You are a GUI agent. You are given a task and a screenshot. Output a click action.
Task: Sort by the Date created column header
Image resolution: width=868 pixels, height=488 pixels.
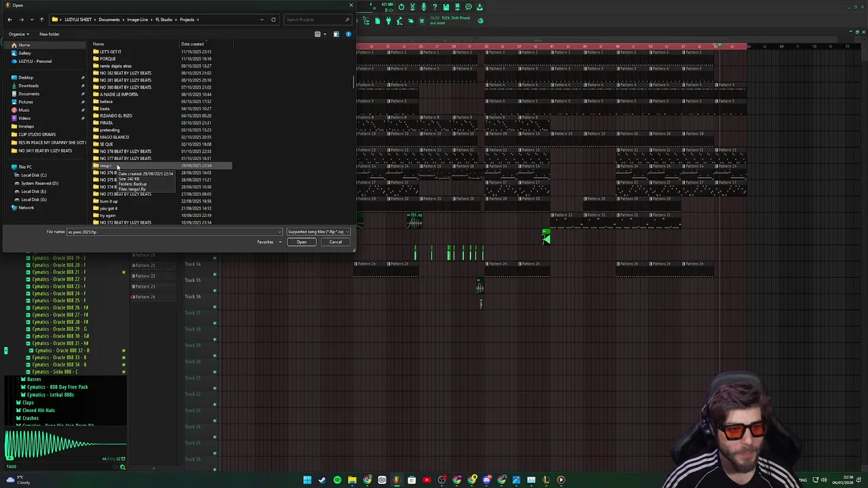(193, 44)
